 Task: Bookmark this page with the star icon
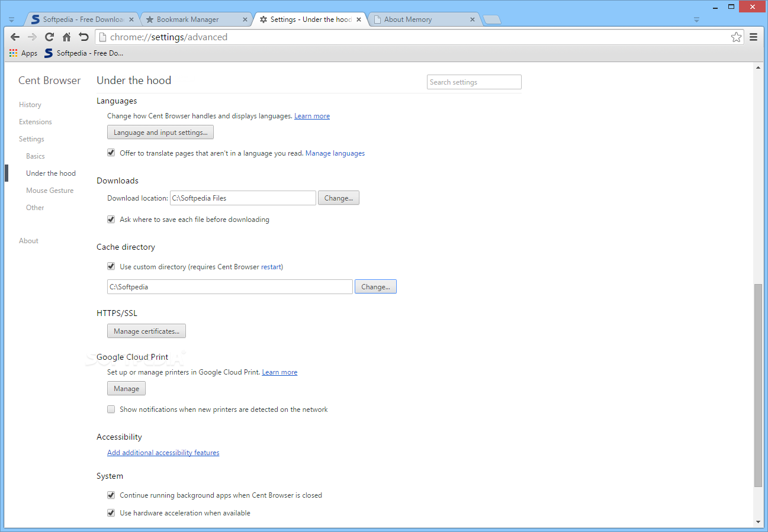click(736, 37)
